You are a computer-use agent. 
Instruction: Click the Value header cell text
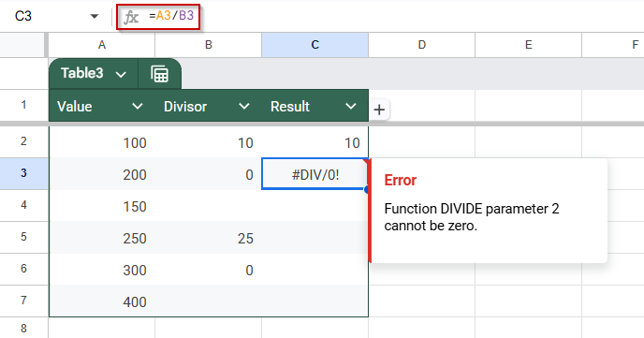coord(74,107)
